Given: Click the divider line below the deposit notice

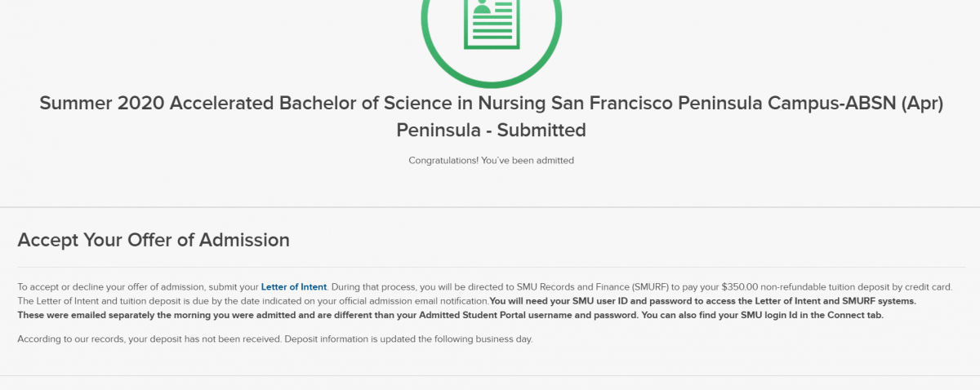Looking at the screenshot, I should click(490, 376).
